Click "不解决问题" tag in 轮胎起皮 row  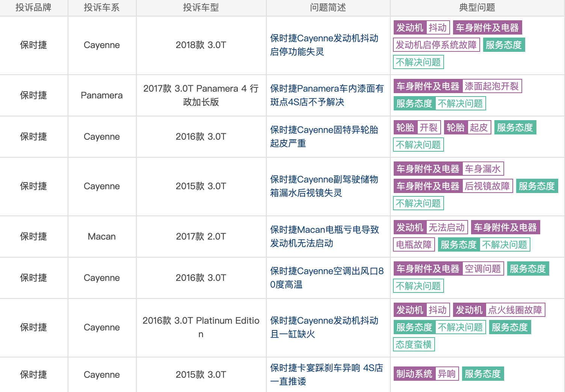418,145
